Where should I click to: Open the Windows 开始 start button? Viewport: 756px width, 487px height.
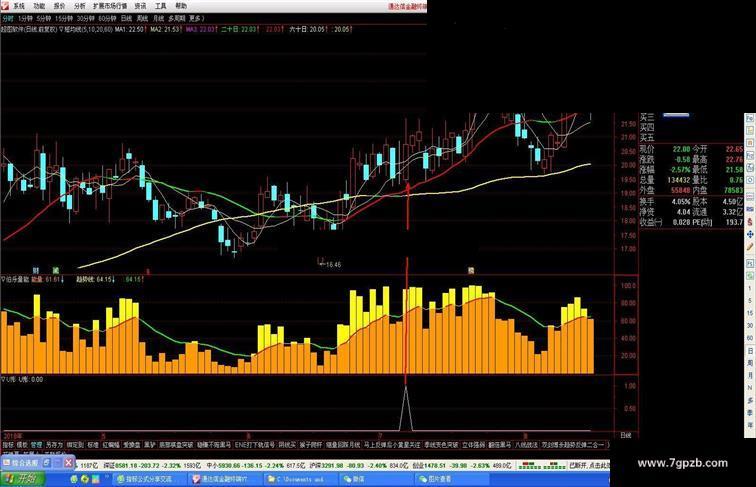tap(22, 479)
